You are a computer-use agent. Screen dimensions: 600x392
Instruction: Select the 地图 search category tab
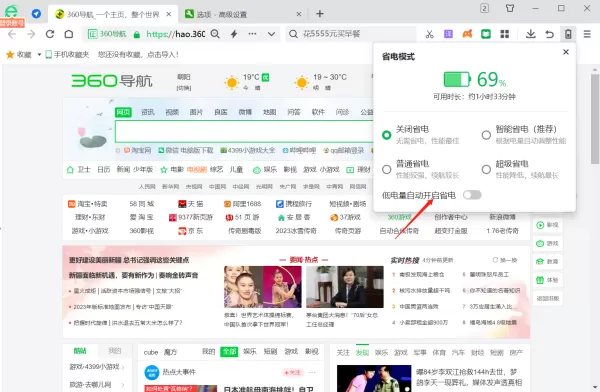tap(270, 112)
